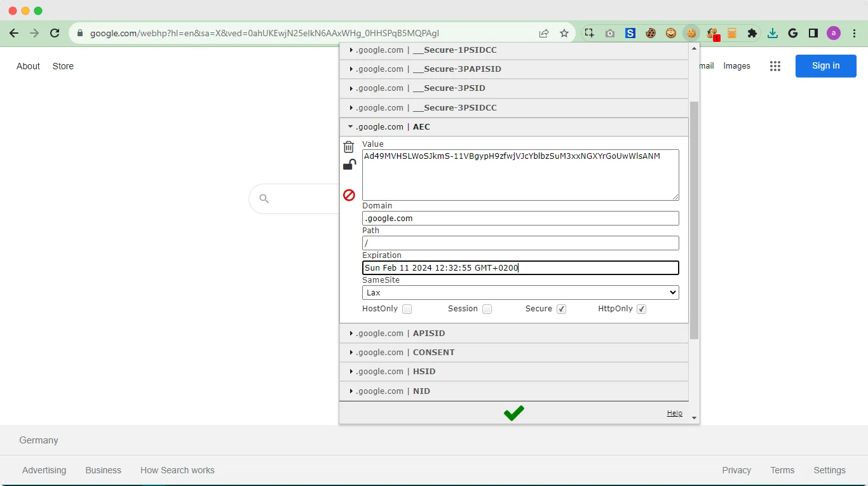
Task: Open How Search works link
Action: (x=177, y=471)
